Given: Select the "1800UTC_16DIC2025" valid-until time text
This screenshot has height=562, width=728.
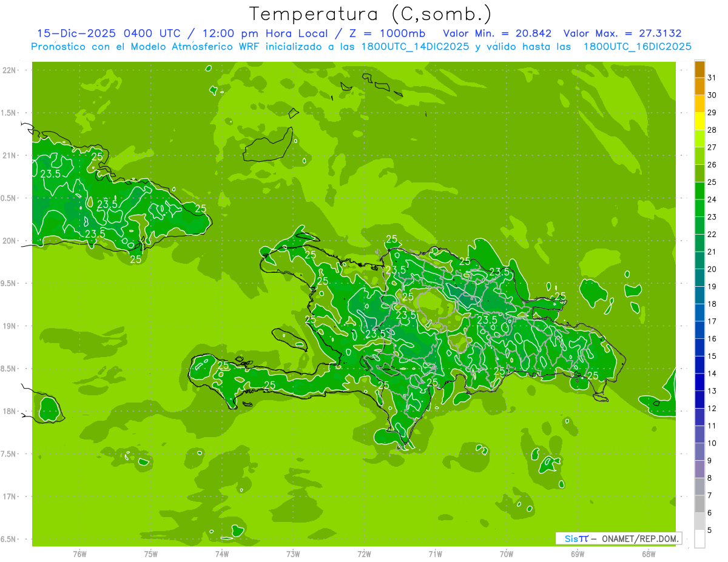Looking at the screenshot, I should 638,47.
